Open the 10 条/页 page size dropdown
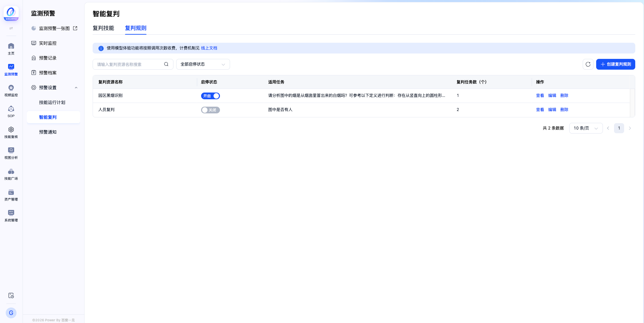Image resolution: width=644 pixels, height=323 pixels. pyautogui.click(x=586, y=128)
